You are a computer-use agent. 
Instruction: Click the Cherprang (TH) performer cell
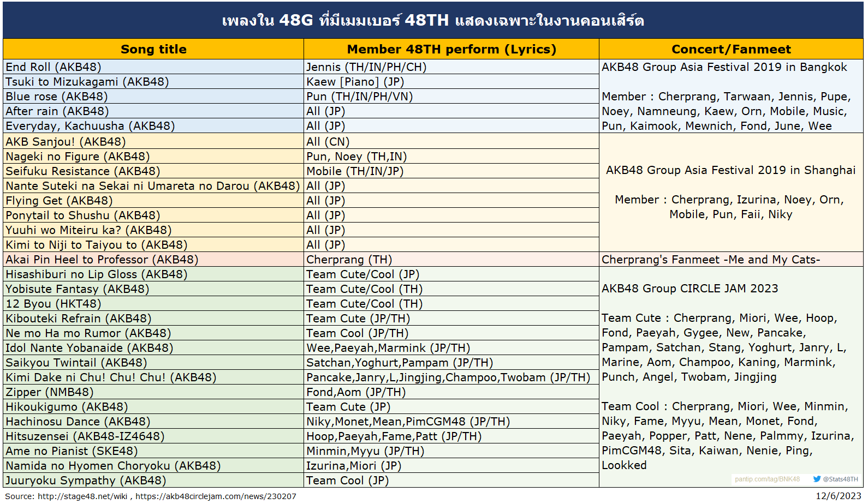pyautogui.click(x=451, y=260)
